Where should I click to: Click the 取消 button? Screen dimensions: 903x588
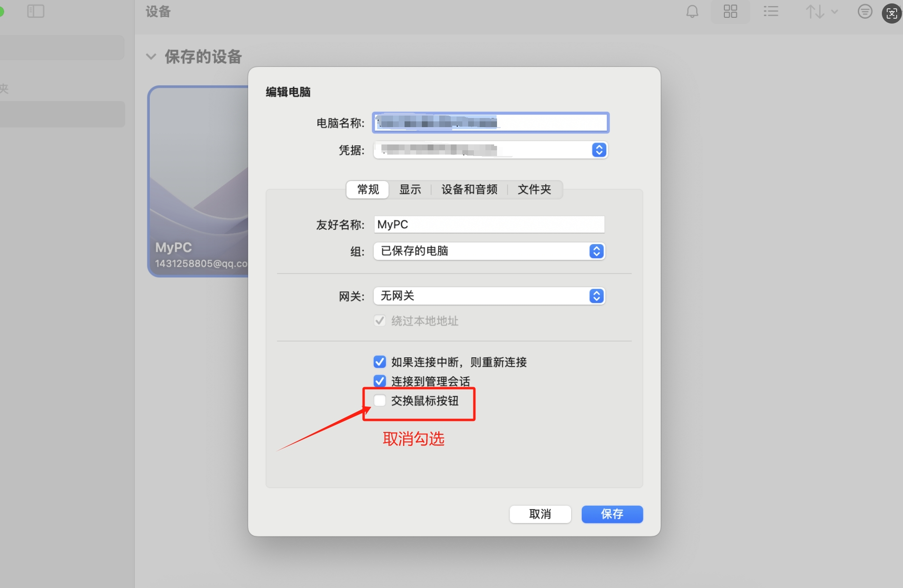540,514
